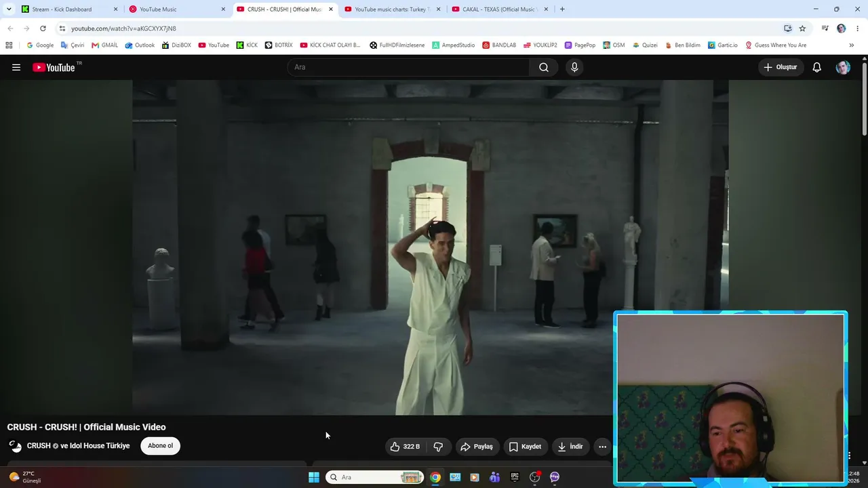The height and width of the screenshot is (488, 868).
Task: Open the CRUSH channel avatar
Action: click(16, 446)
